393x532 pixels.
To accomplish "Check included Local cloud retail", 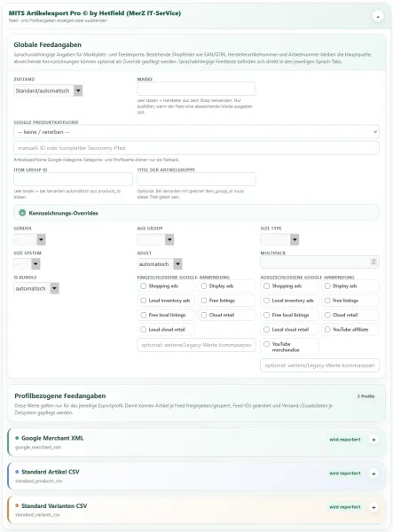I will pos(143,330).
